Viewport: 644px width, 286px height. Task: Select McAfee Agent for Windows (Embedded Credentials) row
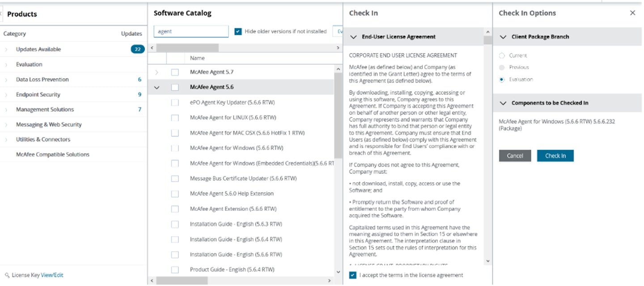(x=262, y=163)
